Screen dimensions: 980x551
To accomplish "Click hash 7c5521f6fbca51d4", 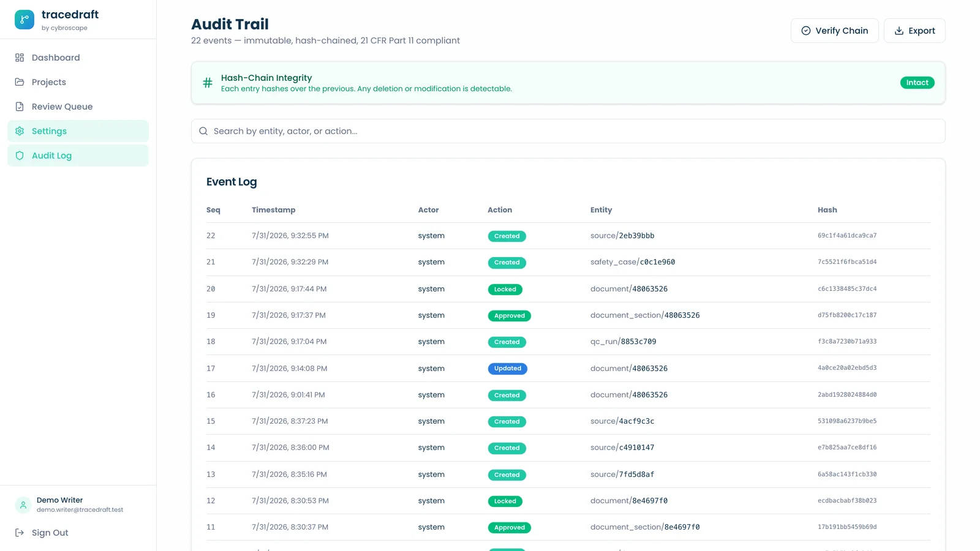I will point(847,262).
